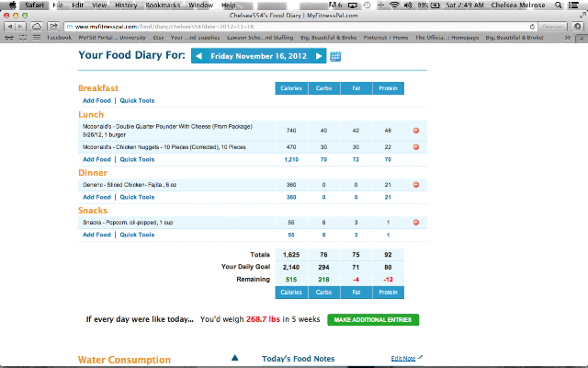Open iCloud tabs button
Screen dimensions: 588x368
coord(37,27)
